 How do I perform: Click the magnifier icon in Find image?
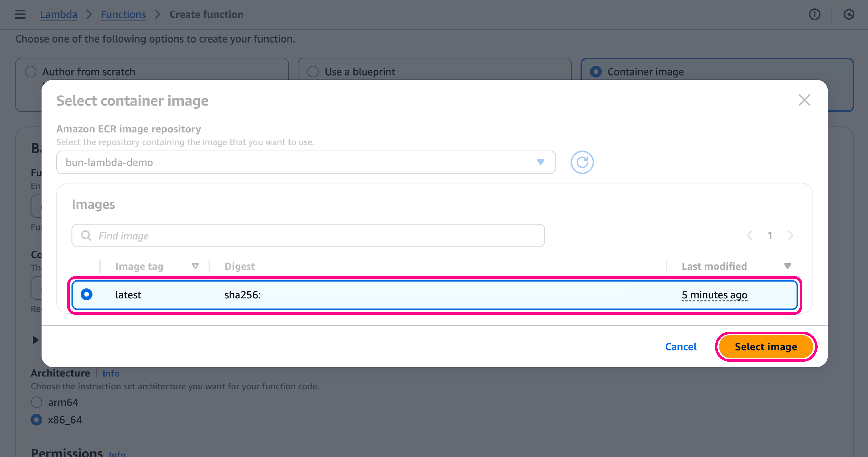click(x=86, y=235)
